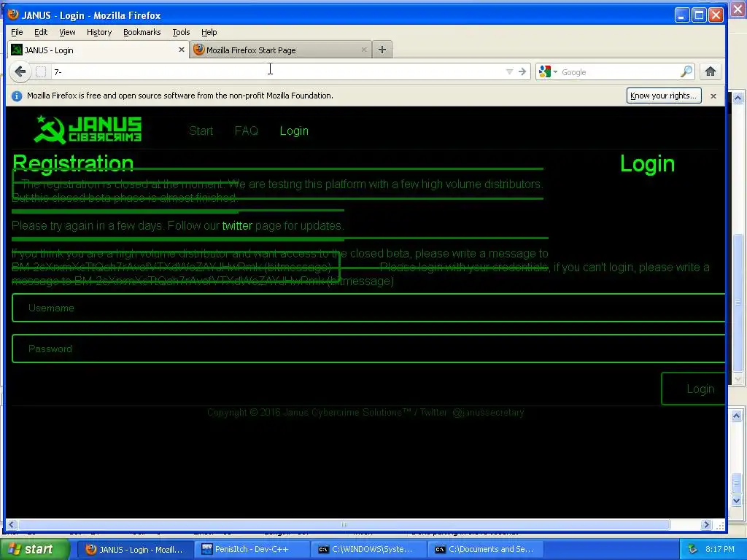The width and height of the screenshot is (747, 560).
Task: Open the Tools menu
Action: tap(181, 32)
